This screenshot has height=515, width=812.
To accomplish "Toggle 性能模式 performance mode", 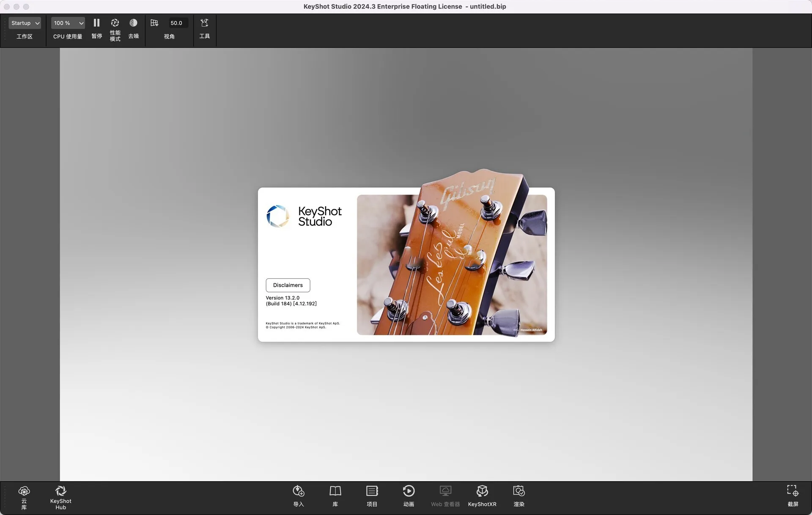I will [115, 23].
